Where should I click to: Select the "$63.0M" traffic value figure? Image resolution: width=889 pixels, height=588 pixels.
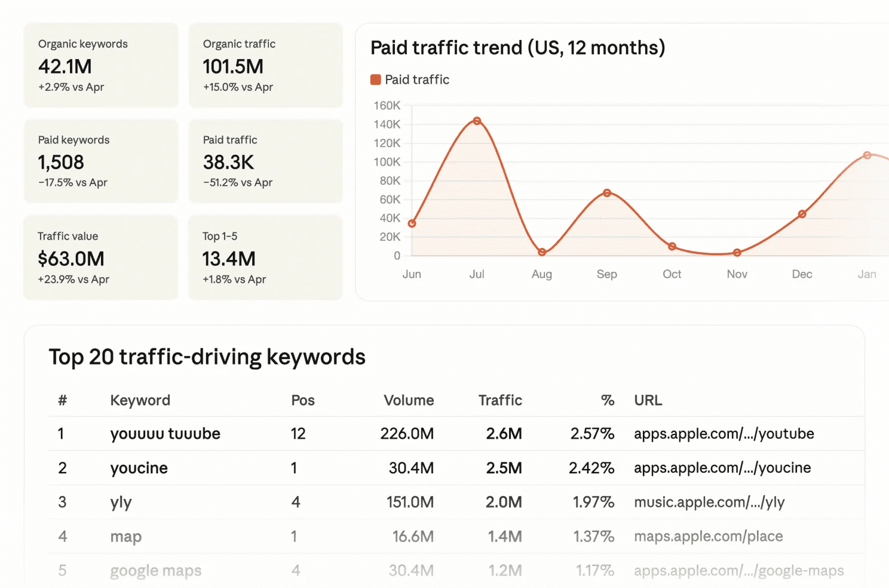click(71, 259)
